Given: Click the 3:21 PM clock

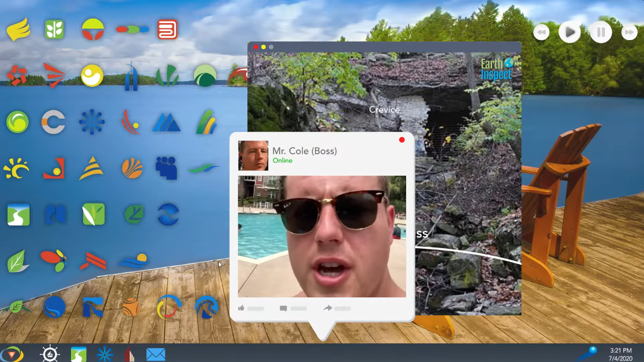Looking at the screenshot, I should (x=620, y=350).
